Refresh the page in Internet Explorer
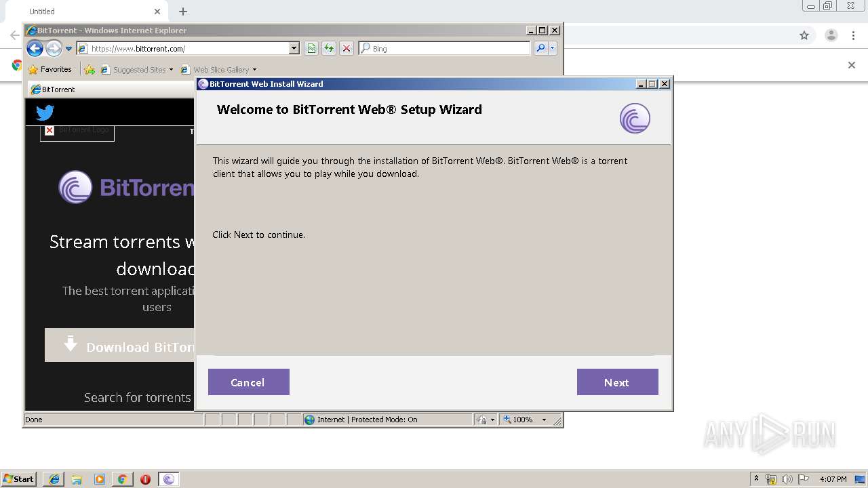This screenshot has width=868, height=488. pos(329,48)
